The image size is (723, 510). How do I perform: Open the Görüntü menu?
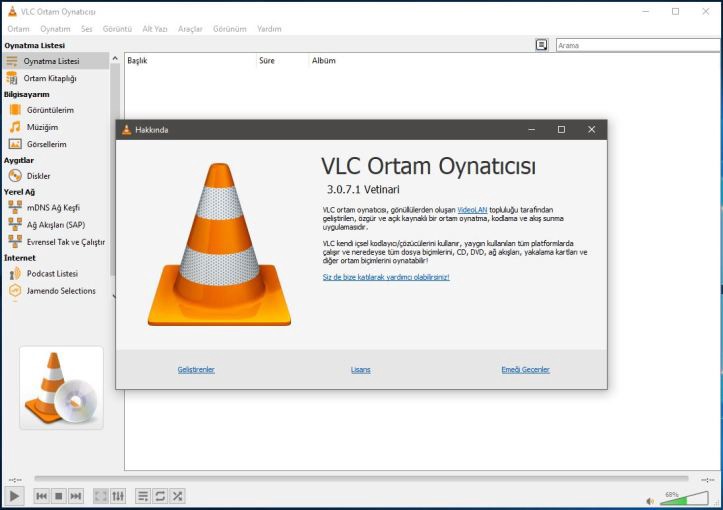click(x=117, y=29)
